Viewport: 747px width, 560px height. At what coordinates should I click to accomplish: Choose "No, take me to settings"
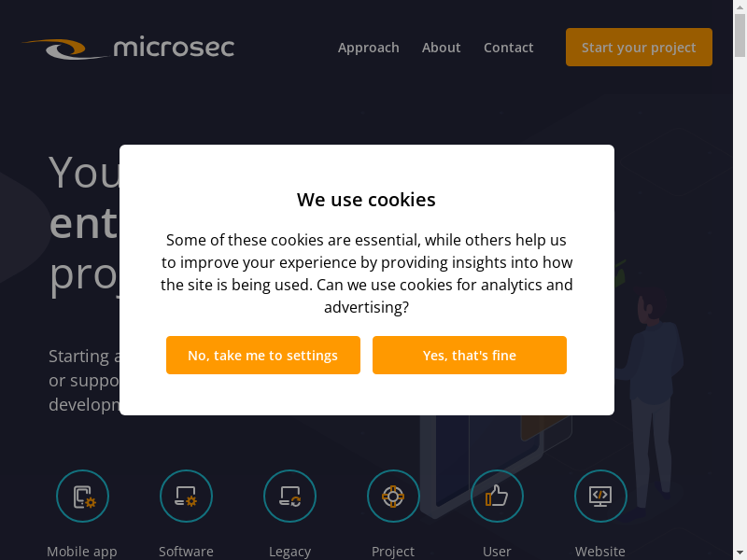(x=262, y=356)
